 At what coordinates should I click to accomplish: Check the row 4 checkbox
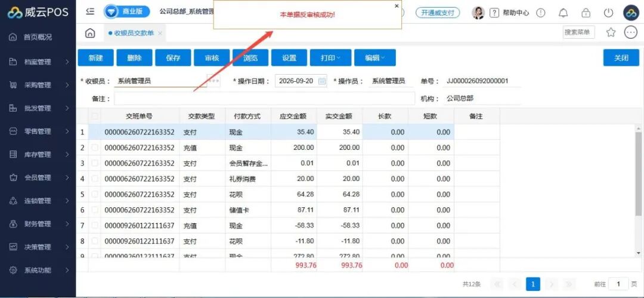[x=95, y=179]
